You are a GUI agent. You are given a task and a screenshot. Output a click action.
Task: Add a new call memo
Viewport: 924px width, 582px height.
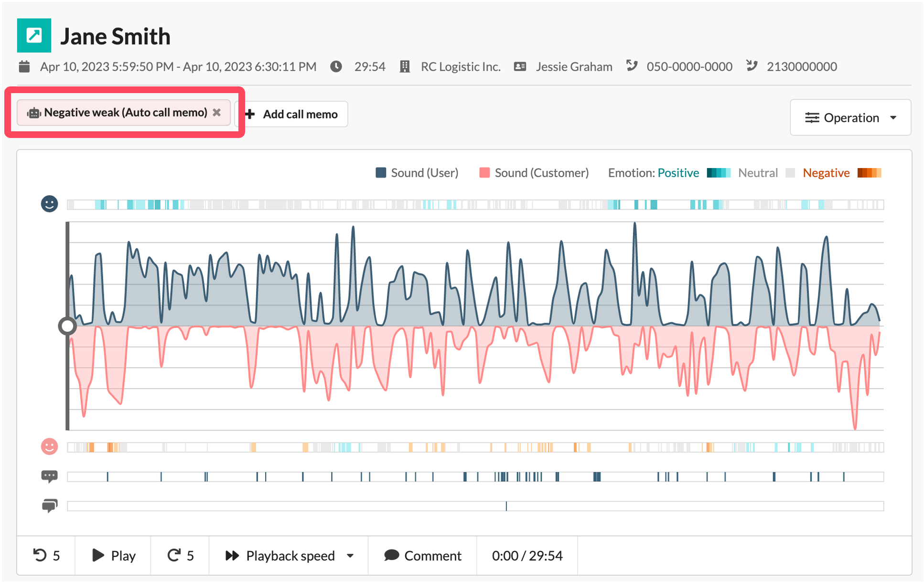(x=293, y=114)
